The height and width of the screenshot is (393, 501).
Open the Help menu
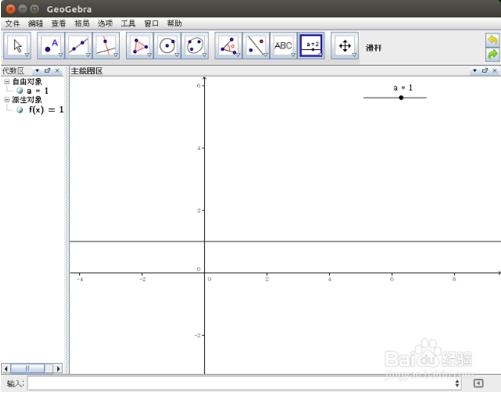(175, 24)
